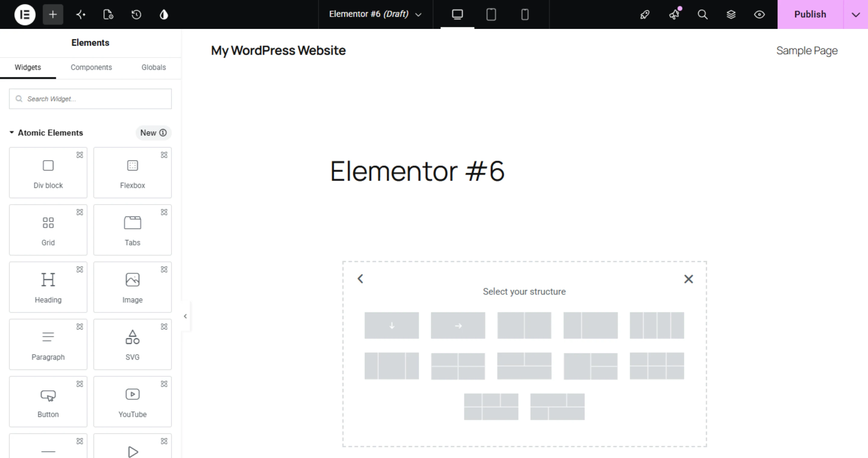Click the My WordPress Website site title
The width and height of the screenshot is (868, 458).
pyautogui.click(x=278, y=51)
